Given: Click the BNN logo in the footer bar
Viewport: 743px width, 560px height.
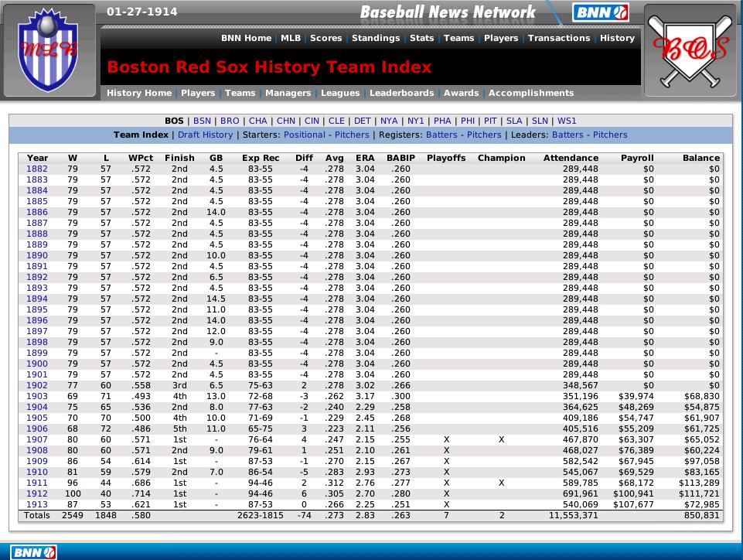Looking at the screenshot, I should (x=33, y=552).
